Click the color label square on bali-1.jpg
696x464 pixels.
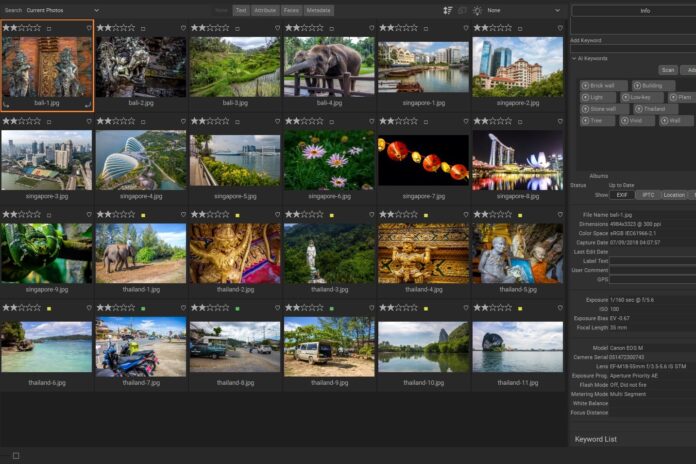click(49, 28)
